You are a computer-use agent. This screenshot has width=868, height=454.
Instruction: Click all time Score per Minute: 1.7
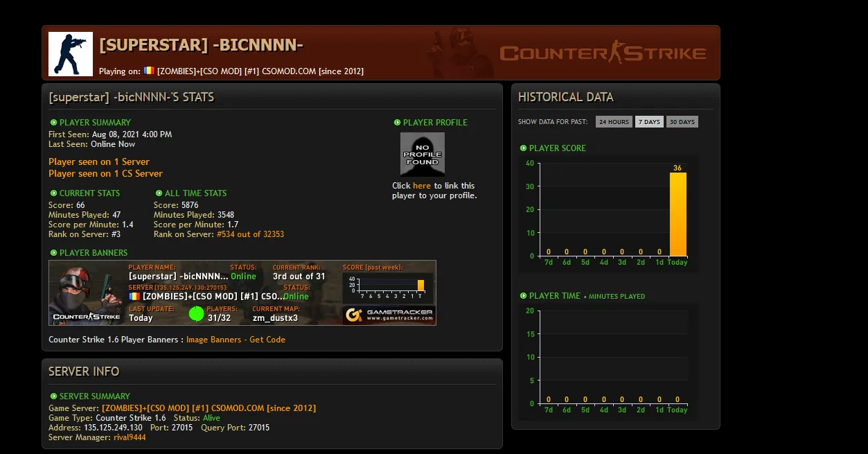[x=233, y=225]
